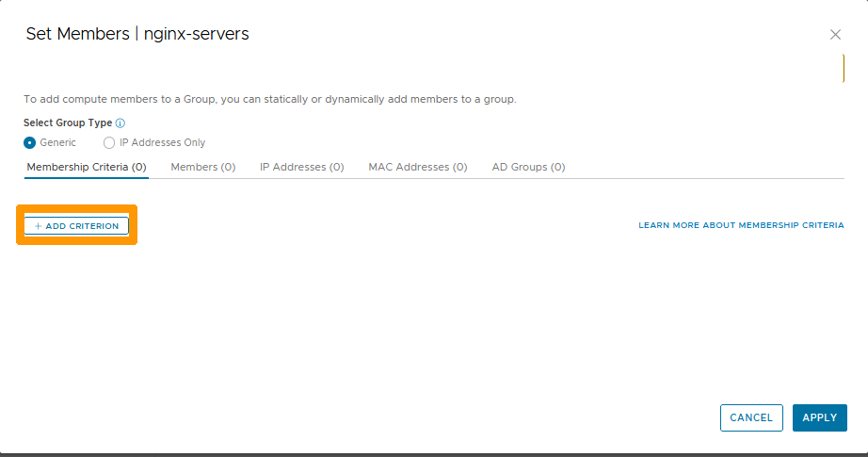This screenshot has height=457, width=868.
Task: View the AD Groups (0) tab
Action: pyautogui.click(x=528, y=167)
